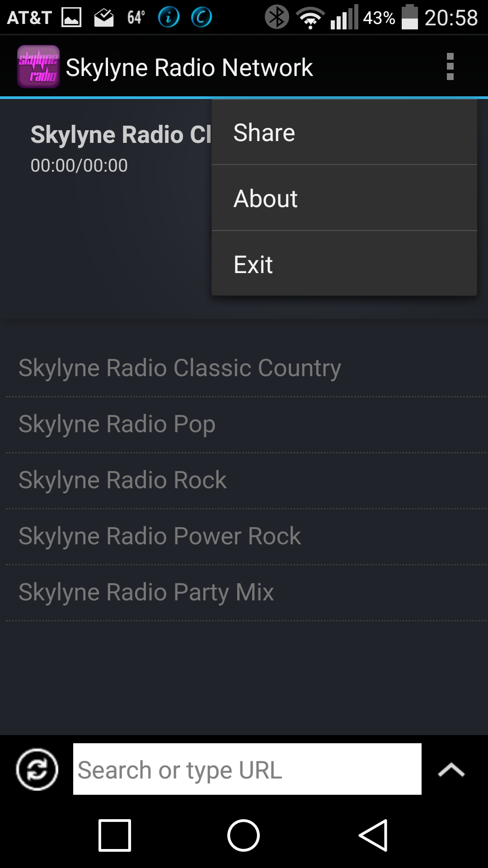Select Skylyne Radio Party Mix station
This screenshot has width=488, height=868.
[x=146, y=591]
